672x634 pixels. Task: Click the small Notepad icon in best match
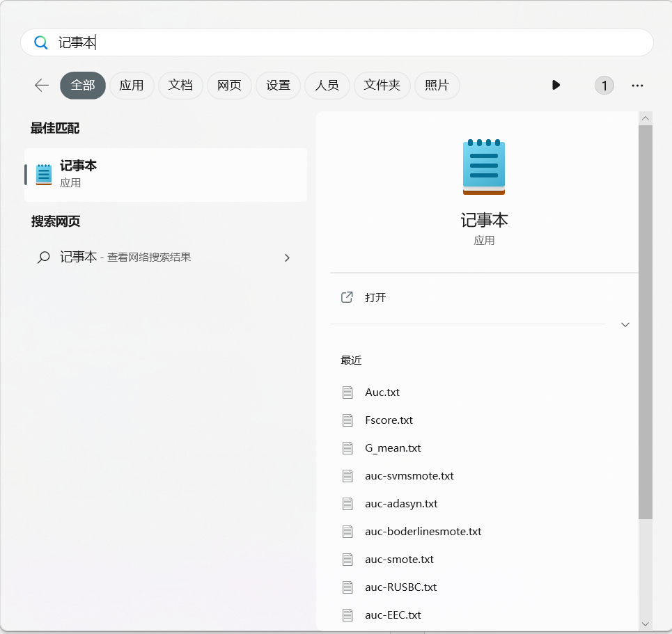point(44,175)
